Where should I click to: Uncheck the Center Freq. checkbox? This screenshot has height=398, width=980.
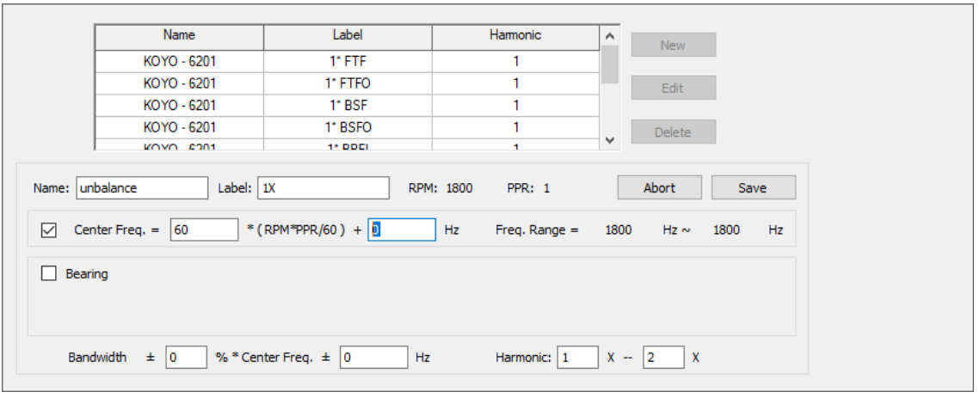(49, 230)
